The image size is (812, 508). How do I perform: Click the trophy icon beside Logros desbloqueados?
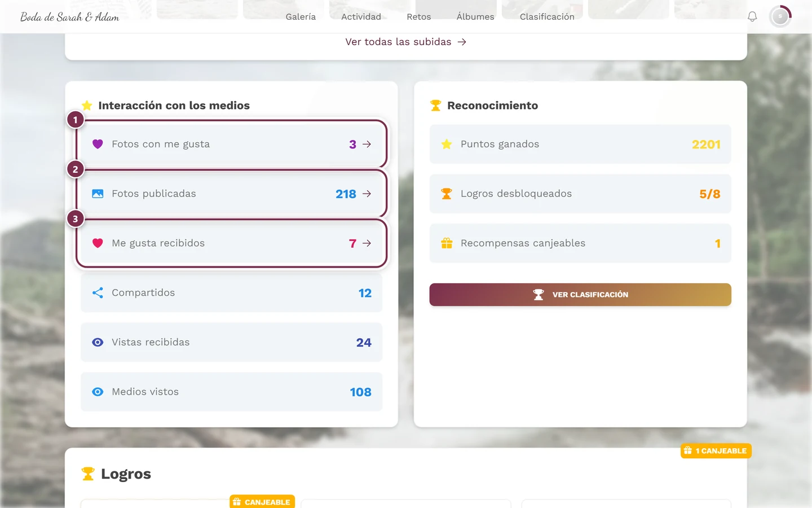coord(447,194)
